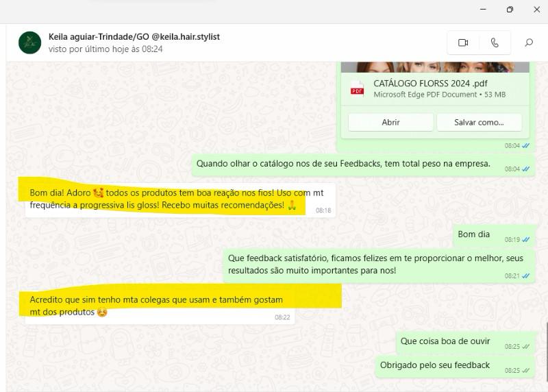The width and height of the screenshot is (548, 392).
Task: Click Keila's profile picture avatar
Action: pos(29,42)
